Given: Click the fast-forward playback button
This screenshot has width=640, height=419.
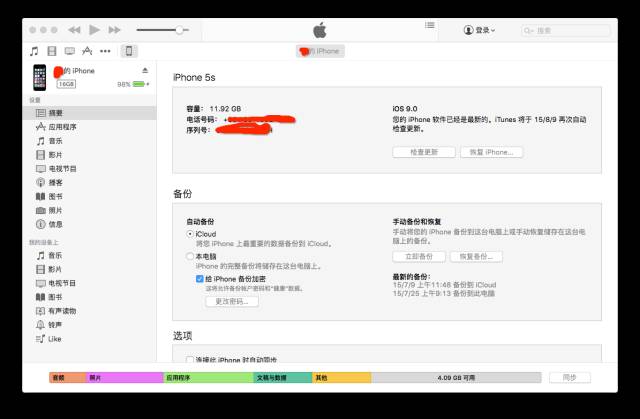Looking at the screenshot, I should (114, 30).
